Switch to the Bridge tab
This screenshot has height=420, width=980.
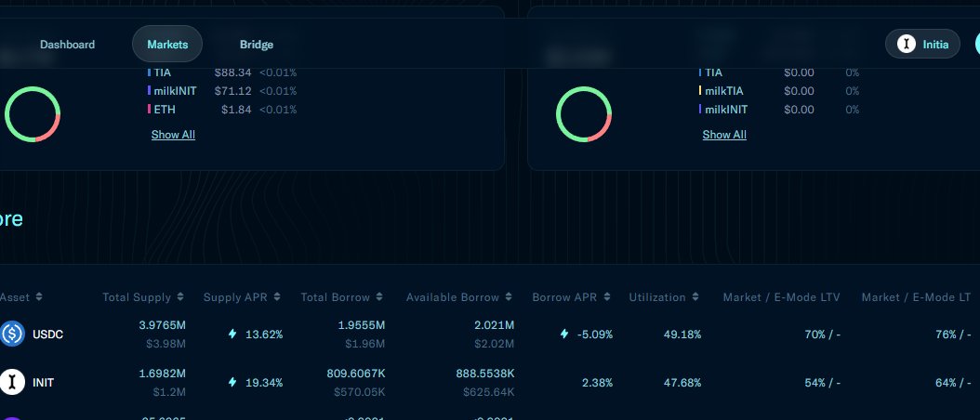click(257, 45)
